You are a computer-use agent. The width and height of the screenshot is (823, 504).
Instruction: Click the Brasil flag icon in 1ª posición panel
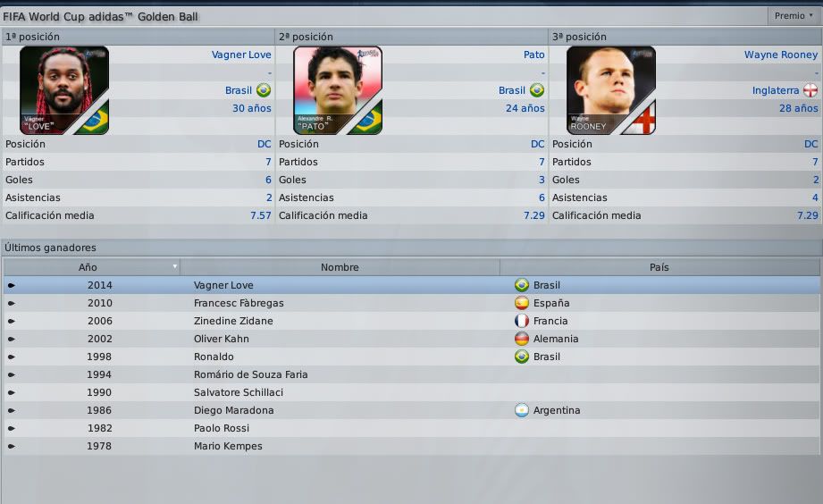click(264, 90)
